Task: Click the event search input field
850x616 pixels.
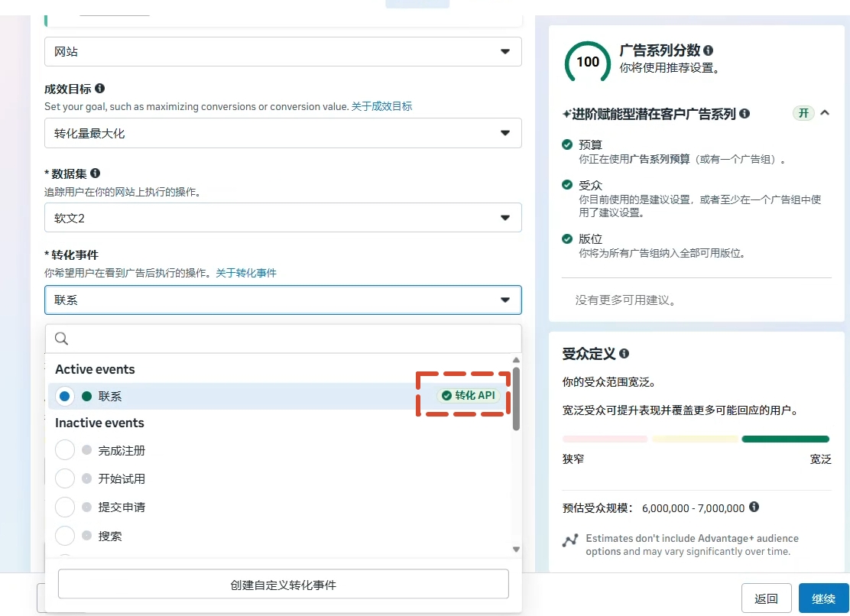Action: [290, 339]
